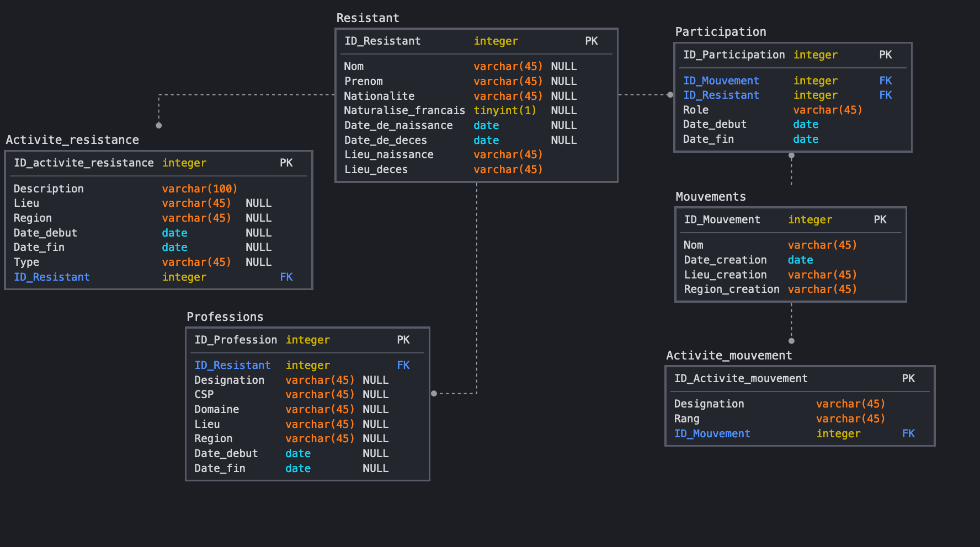Click Designation column in Professions

(x=307, y=380)
